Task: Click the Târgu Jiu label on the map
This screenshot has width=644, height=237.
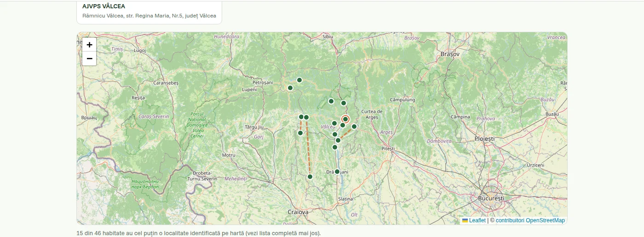Action: click(254, 127)
